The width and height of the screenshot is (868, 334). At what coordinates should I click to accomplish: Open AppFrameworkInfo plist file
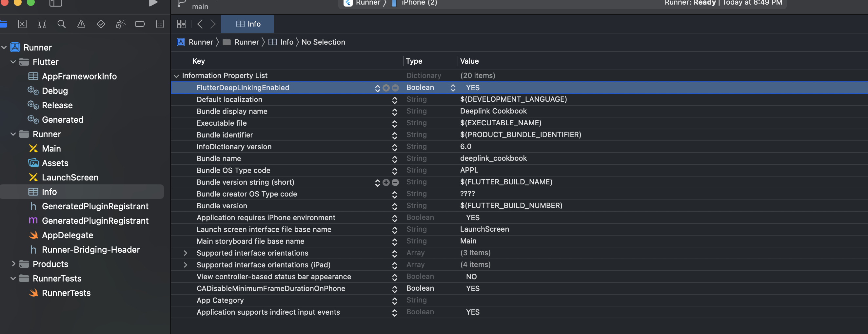(x=72, y=76)
